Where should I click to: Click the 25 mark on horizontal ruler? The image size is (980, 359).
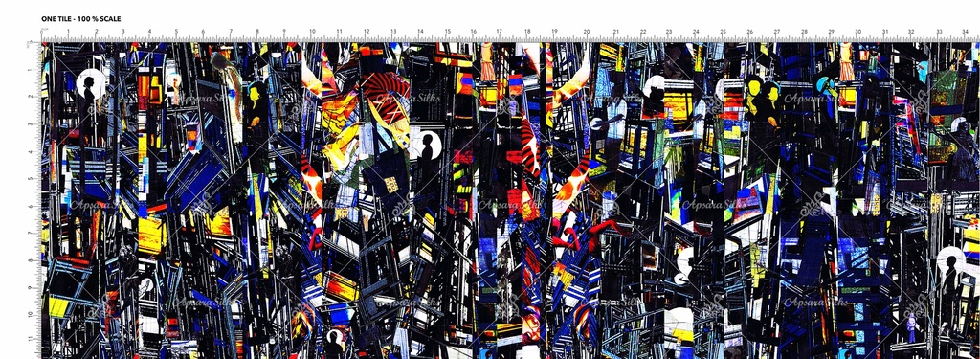click(723, 32)
